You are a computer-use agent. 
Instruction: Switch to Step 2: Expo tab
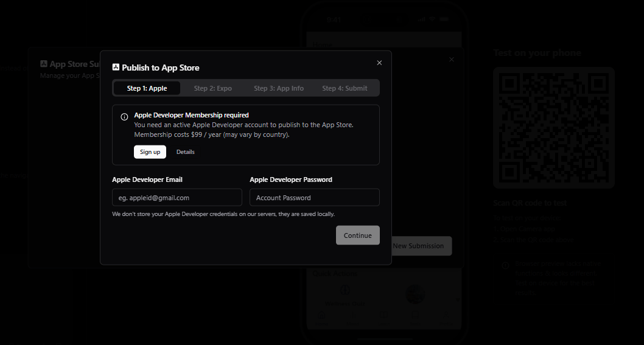[x=213, y=88]
